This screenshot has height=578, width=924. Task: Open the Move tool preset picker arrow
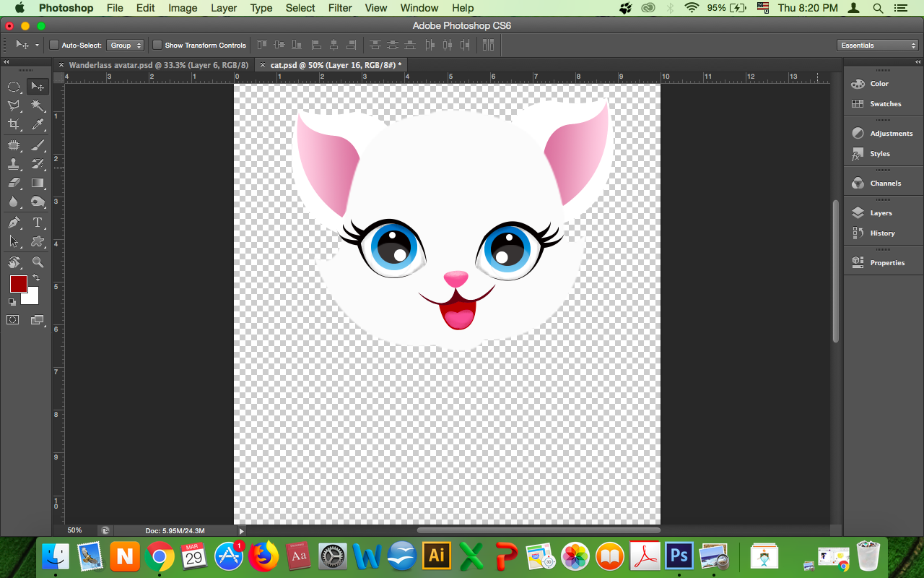pos(37,46)
